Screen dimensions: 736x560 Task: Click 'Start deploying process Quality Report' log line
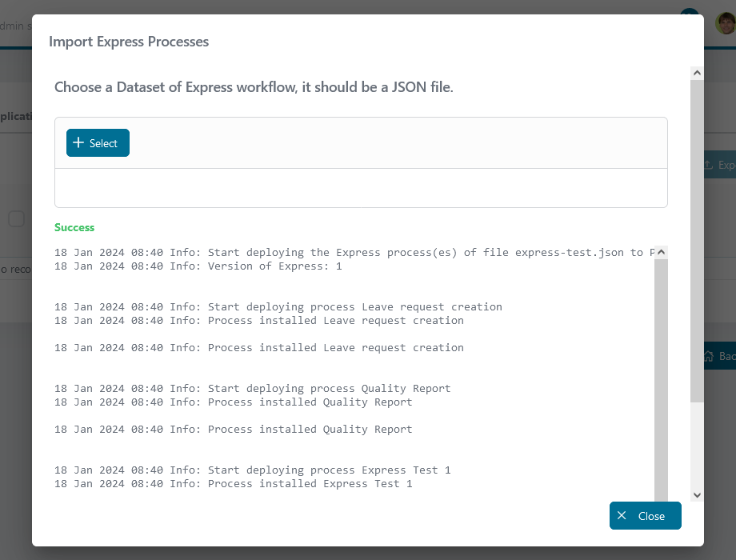(253, 389)
